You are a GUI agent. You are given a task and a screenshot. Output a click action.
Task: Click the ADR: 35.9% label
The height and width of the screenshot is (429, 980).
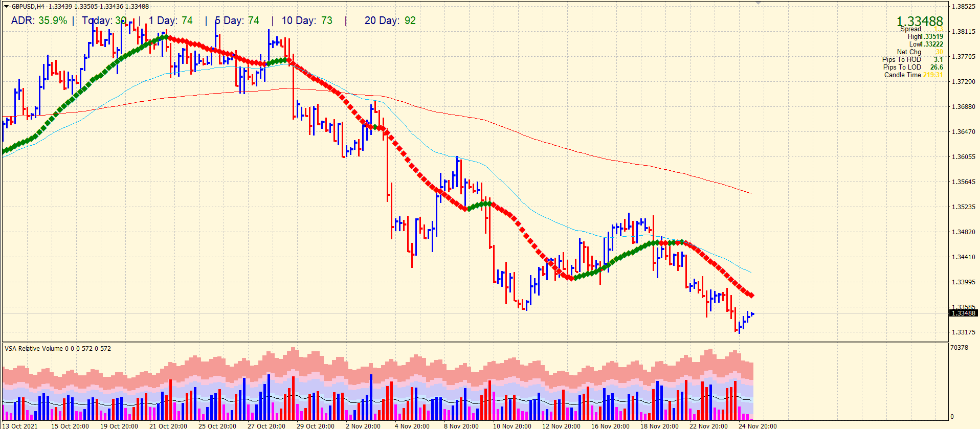point(39,20)
